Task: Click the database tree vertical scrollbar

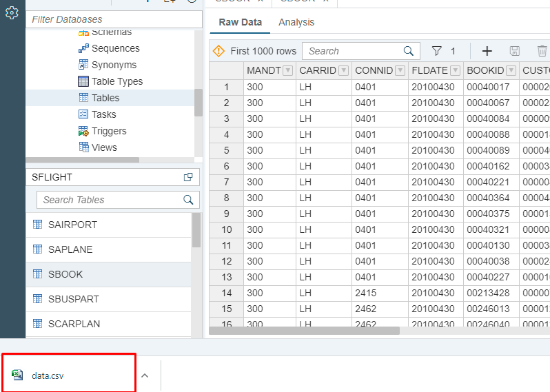Action: [x=198, y=103]
